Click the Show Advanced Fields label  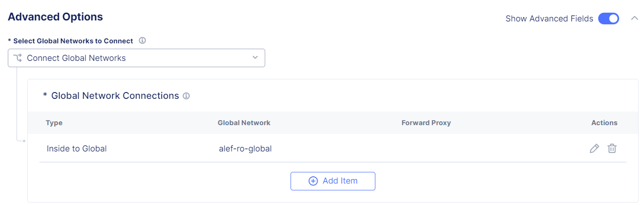549,19
